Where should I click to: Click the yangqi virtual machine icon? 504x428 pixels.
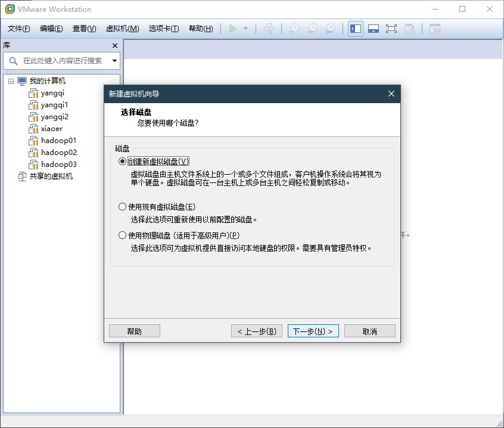(x=33, y=93)
